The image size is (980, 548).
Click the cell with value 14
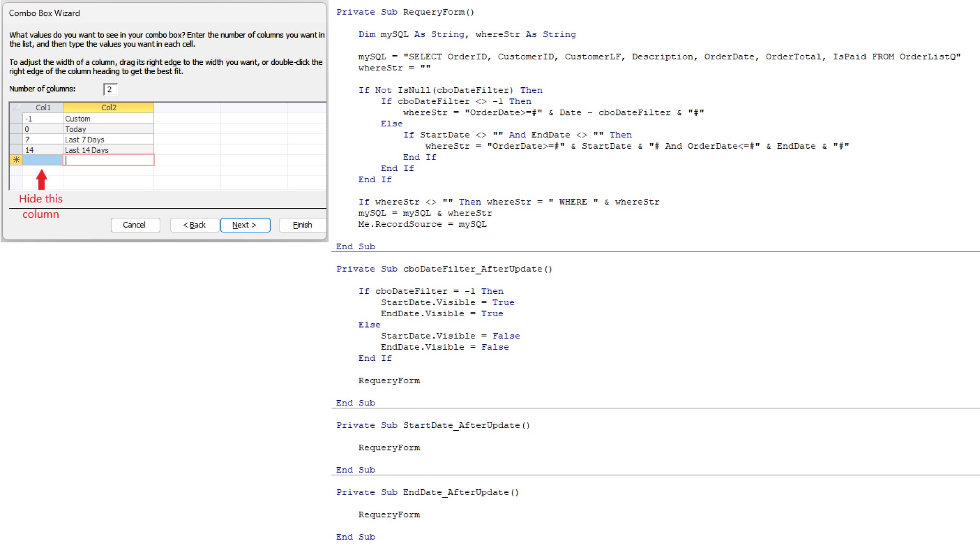point(43,150)
